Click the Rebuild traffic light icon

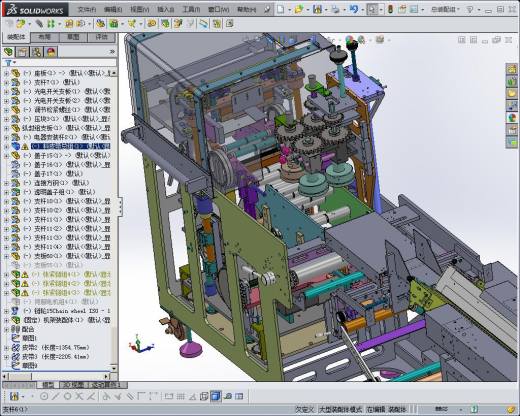[390, 10]
